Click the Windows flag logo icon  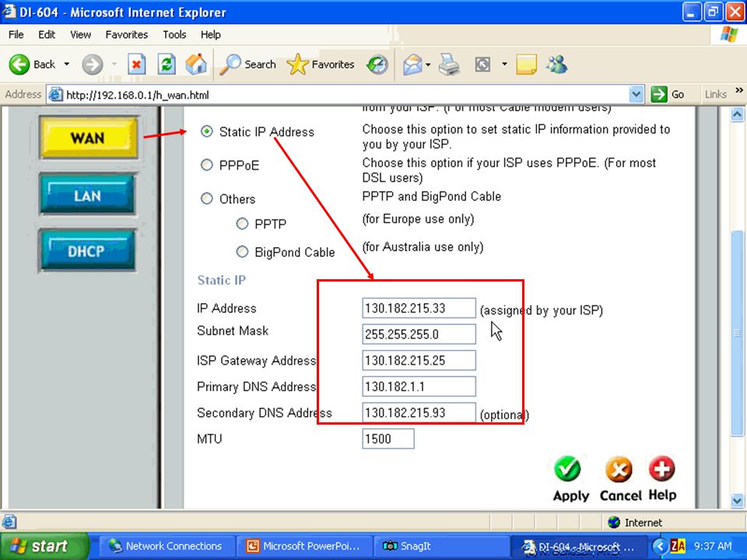pos(729,35)
